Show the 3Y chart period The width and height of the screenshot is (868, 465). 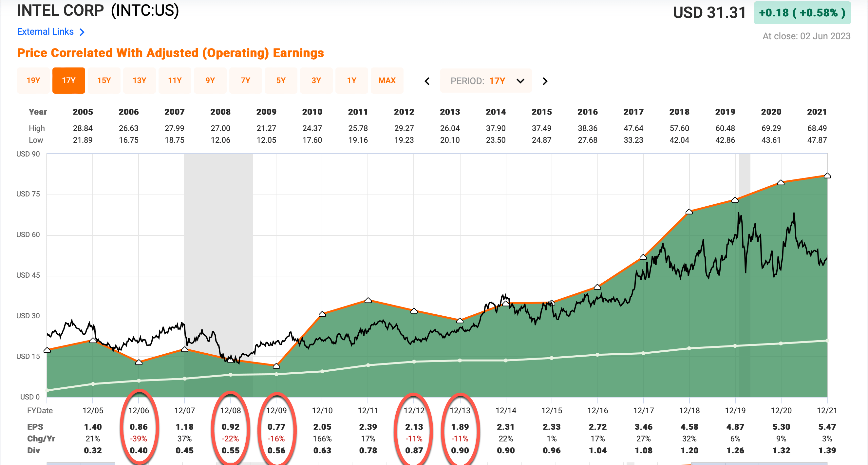[x=316, y=81]
